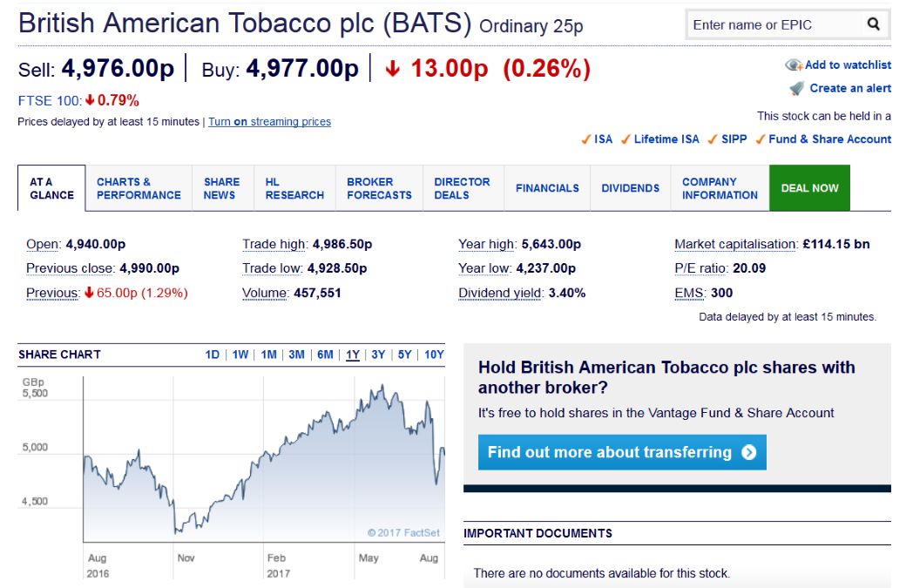
Task: Switch chart to 3M range
Action: click(296, 355)
